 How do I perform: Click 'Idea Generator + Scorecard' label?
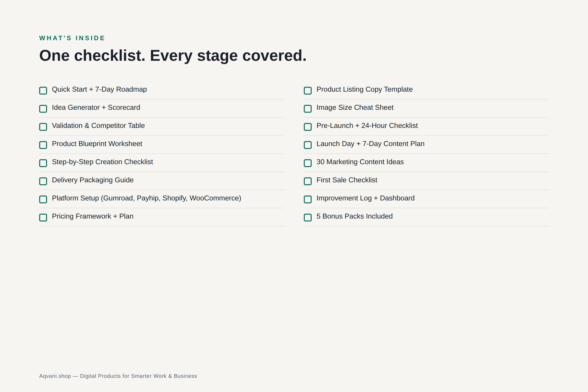click(x=96, y=108)
